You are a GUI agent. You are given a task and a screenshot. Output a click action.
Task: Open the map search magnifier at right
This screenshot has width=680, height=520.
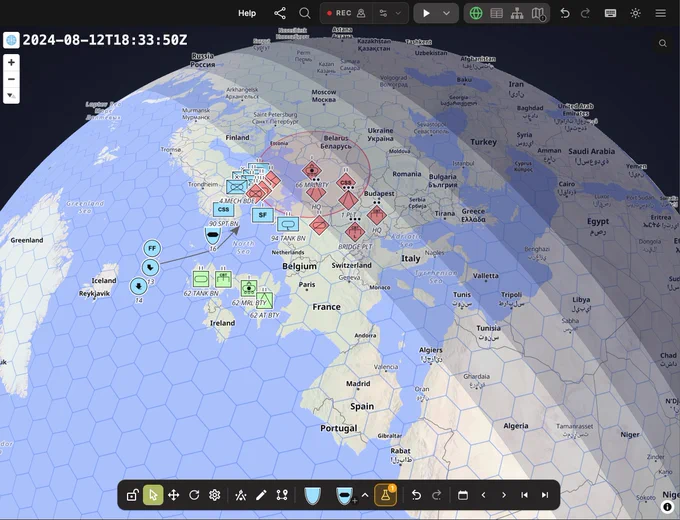point(662,43)
